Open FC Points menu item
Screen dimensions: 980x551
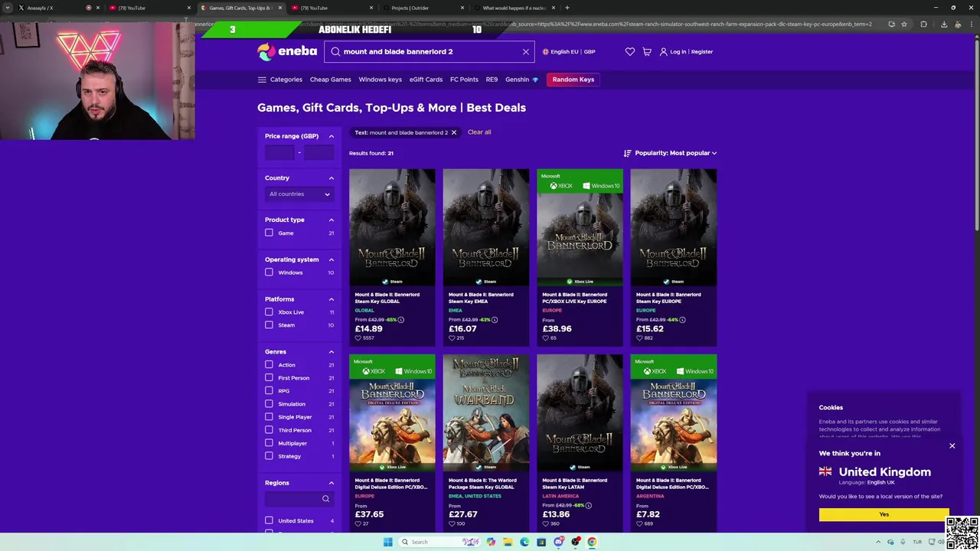click(x=464, y=80)
